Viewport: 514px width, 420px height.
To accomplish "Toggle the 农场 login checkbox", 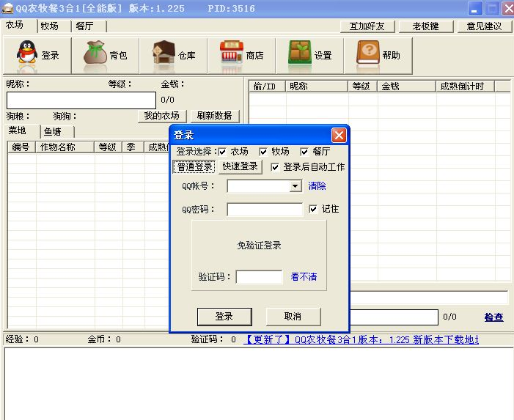I will [x=222, y=152].
